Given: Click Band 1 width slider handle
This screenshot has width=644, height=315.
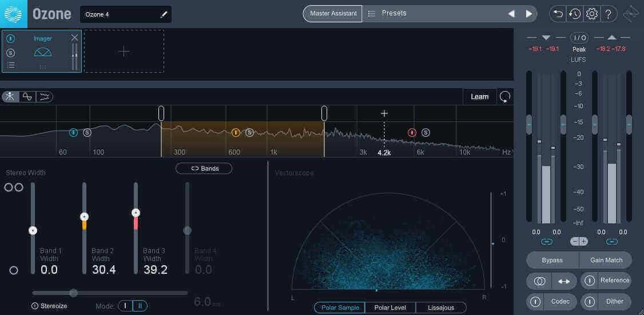Looking at the screenshot, I should [33, 231].
